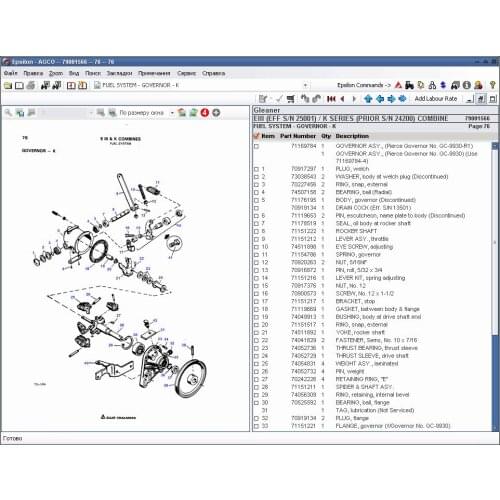This screenshot has height=500, width=500.
Task: Open the yellow folder icon in the main toolbar
Action: pos(8,86)
